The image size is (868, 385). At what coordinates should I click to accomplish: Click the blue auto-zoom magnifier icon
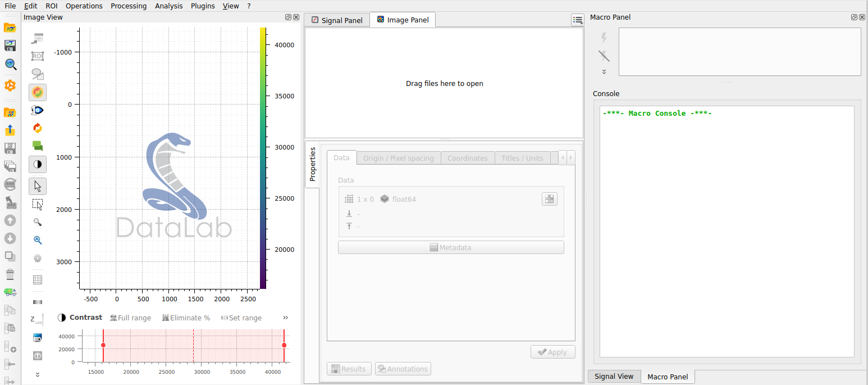[38, 240]
